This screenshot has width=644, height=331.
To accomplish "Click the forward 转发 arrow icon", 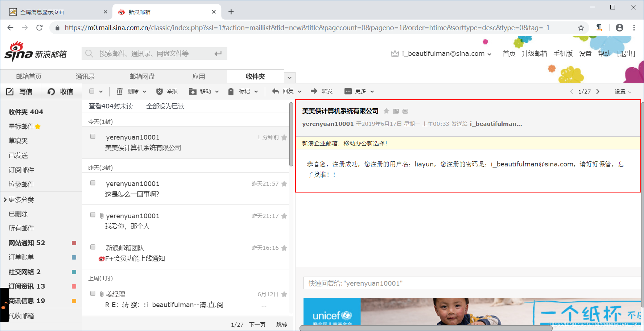I will (314, 91).
